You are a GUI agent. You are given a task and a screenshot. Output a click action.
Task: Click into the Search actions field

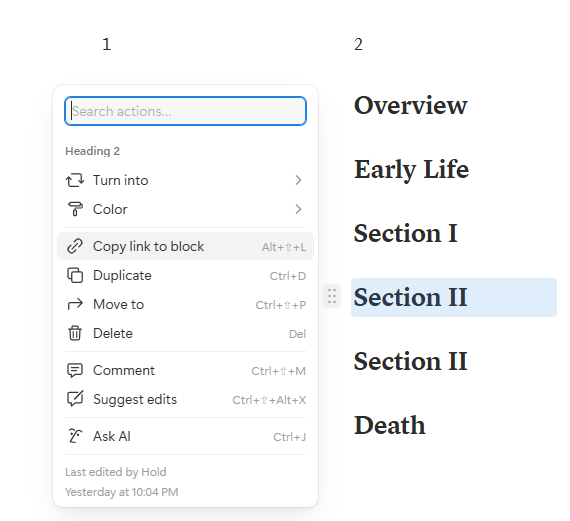click(x=185, y=111)
